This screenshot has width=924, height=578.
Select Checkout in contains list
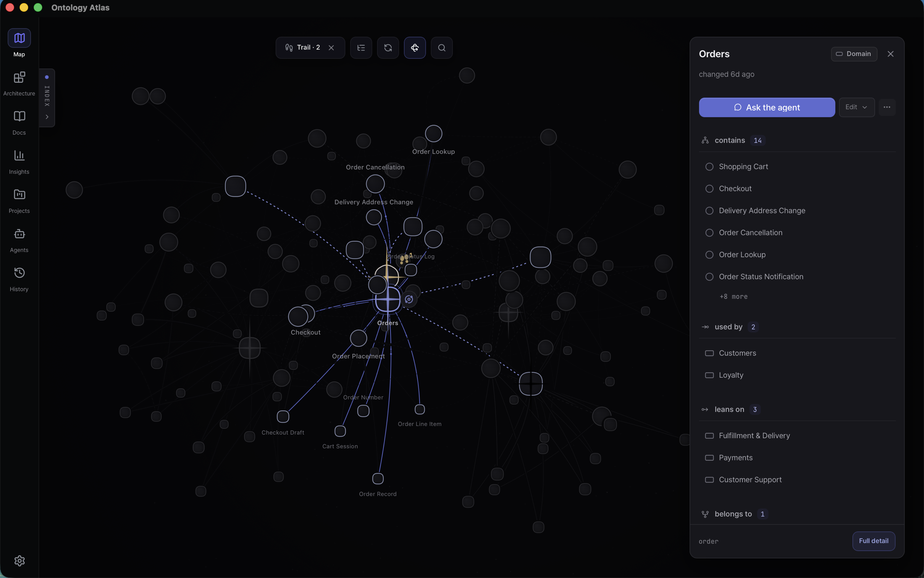click(797, 188)
